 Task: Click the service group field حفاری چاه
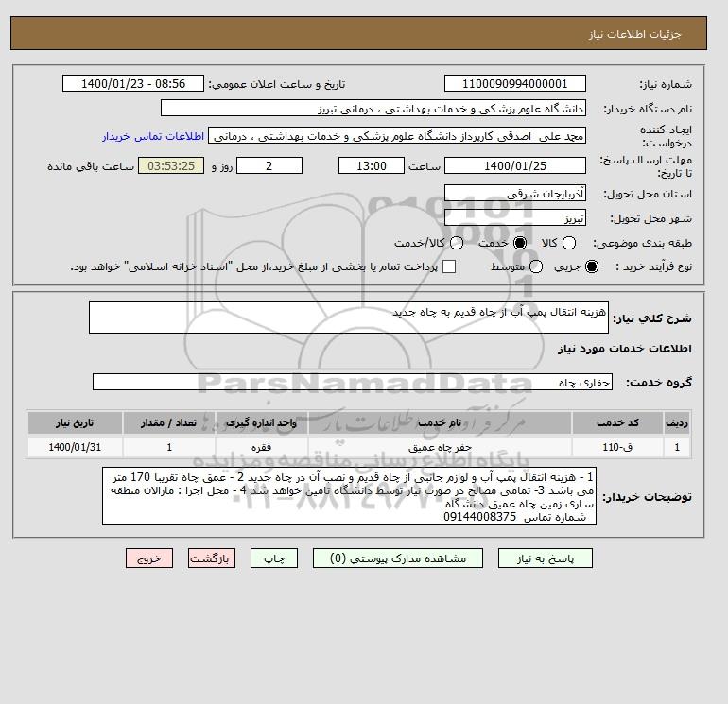pos(353,382)
